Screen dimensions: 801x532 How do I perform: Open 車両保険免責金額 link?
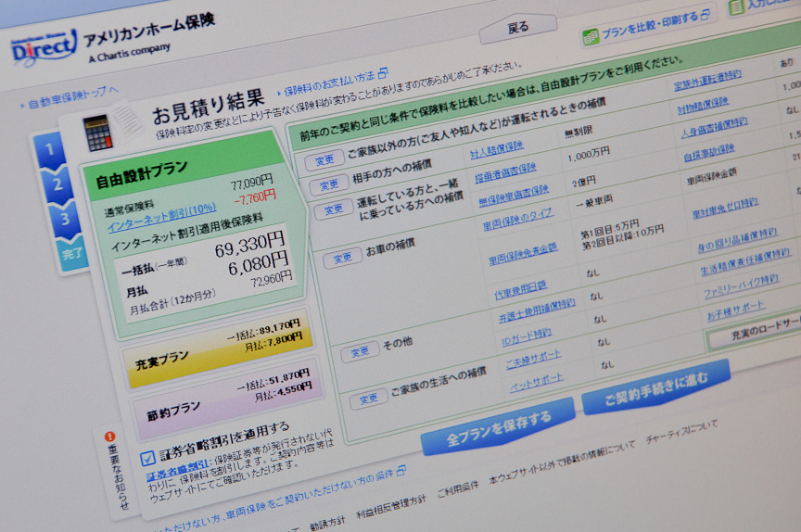coord(523,254)
